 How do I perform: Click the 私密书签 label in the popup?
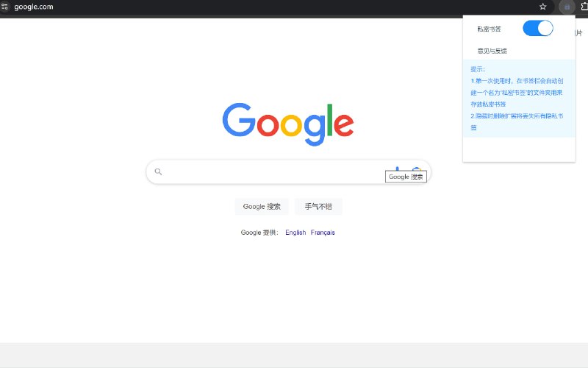click(489, 29)
